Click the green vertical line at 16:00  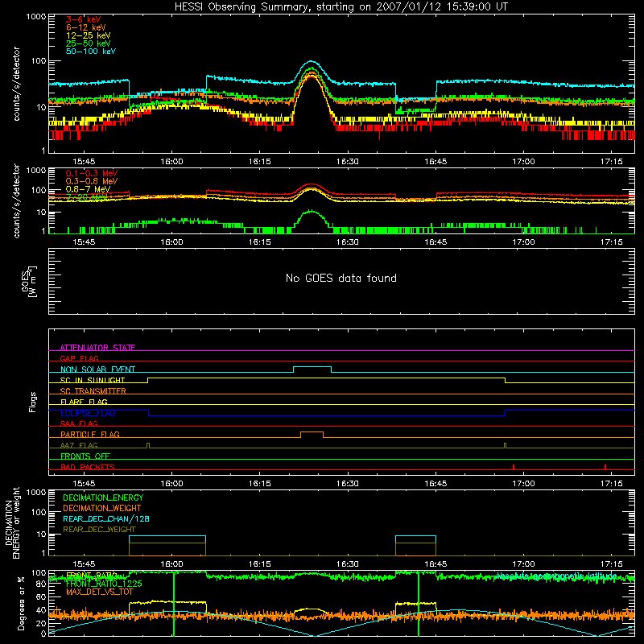tap(174, 604)
